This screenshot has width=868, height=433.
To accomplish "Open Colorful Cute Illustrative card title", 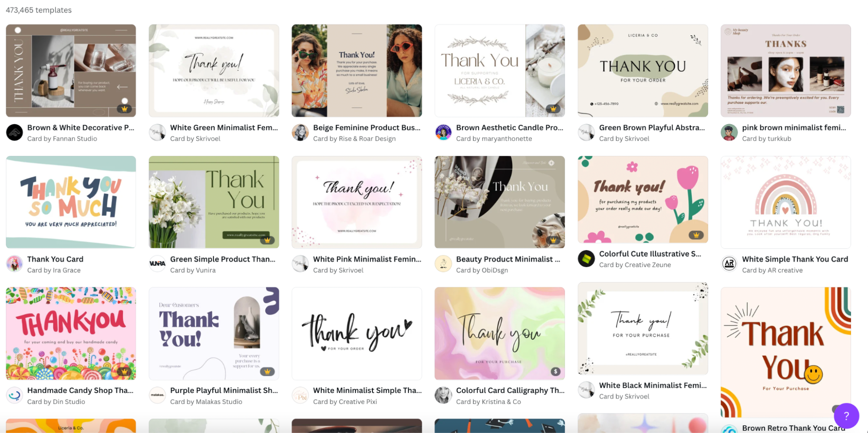I will click(x=650, y=254).
